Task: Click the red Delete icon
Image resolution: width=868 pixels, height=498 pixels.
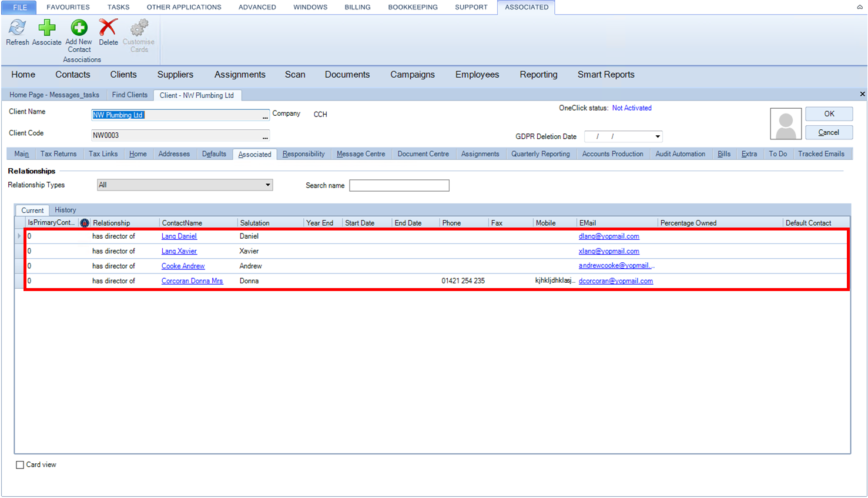Action: [x=108, y=28]
